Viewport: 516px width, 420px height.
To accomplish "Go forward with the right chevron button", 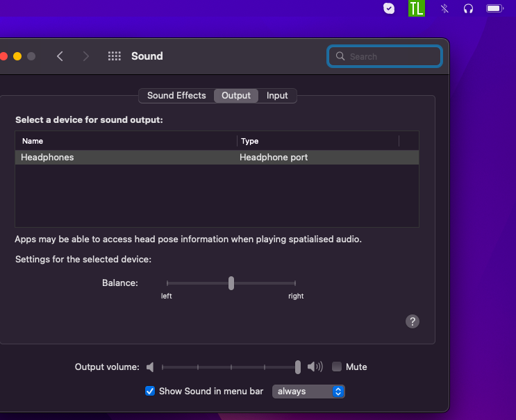I will tap(86, 56).
